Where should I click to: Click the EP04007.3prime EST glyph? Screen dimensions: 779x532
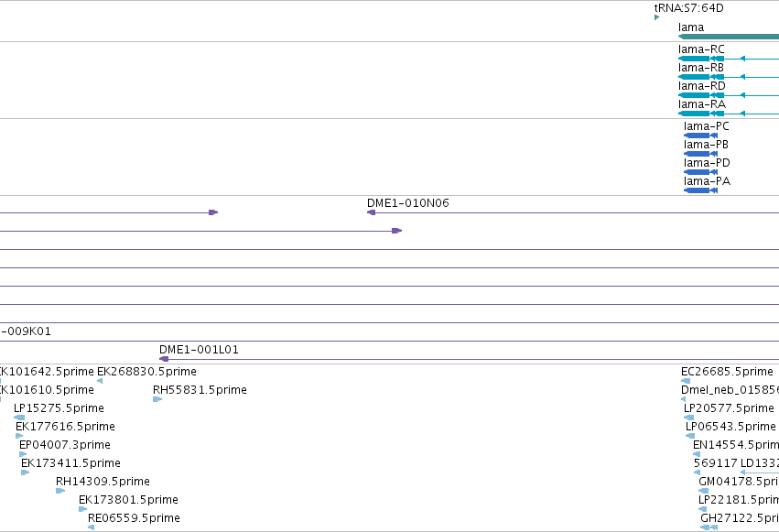23,454
